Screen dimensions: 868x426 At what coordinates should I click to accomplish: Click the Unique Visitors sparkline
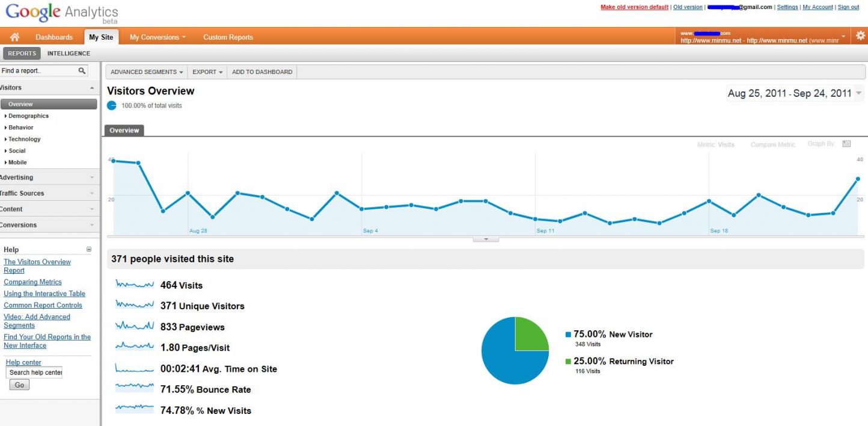(135, 305)
